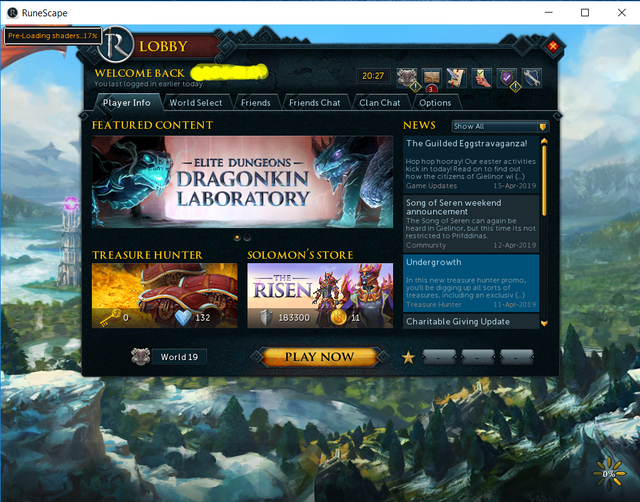Open the World Select tab
Viewport: 640px width, 502px height.
pos(196,102)
